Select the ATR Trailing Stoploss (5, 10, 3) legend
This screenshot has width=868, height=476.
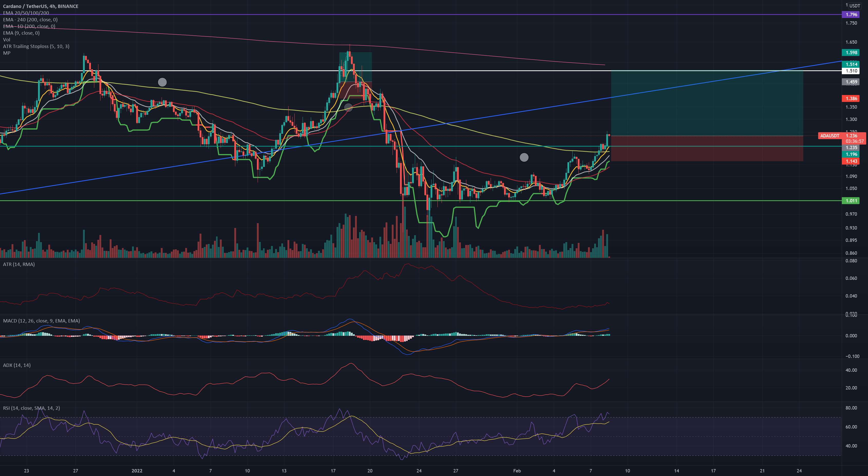36,46
